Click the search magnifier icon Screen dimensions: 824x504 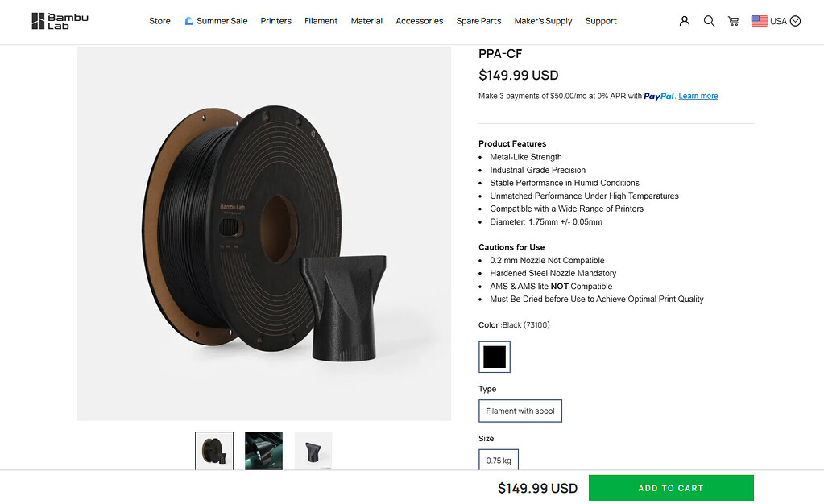click(709, 21)
